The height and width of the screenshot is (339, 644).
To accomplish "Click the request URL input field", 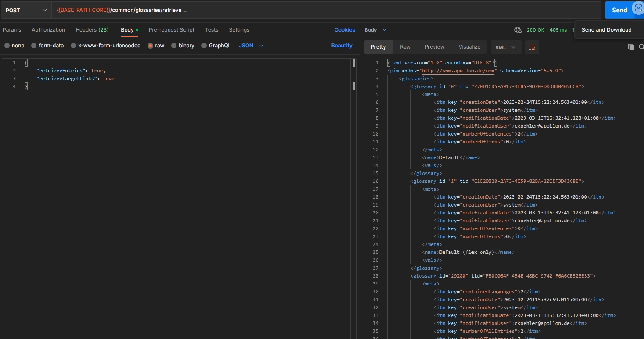I will 325,10.
